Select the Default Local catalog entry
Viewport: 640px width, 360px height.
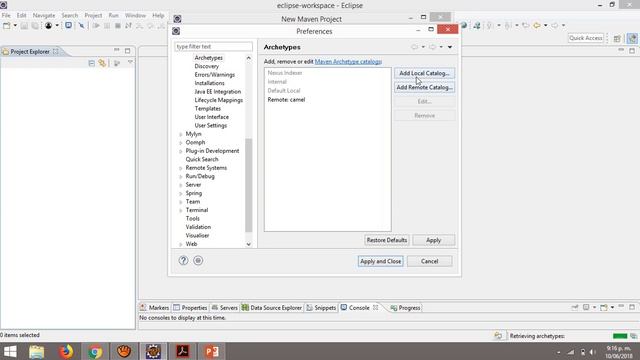[x=284, y=91]
